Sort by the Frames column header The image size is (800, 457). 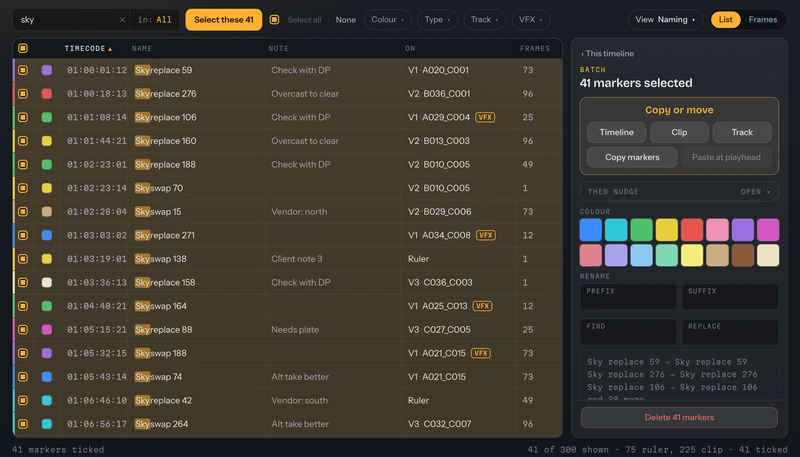click(535, 48)
